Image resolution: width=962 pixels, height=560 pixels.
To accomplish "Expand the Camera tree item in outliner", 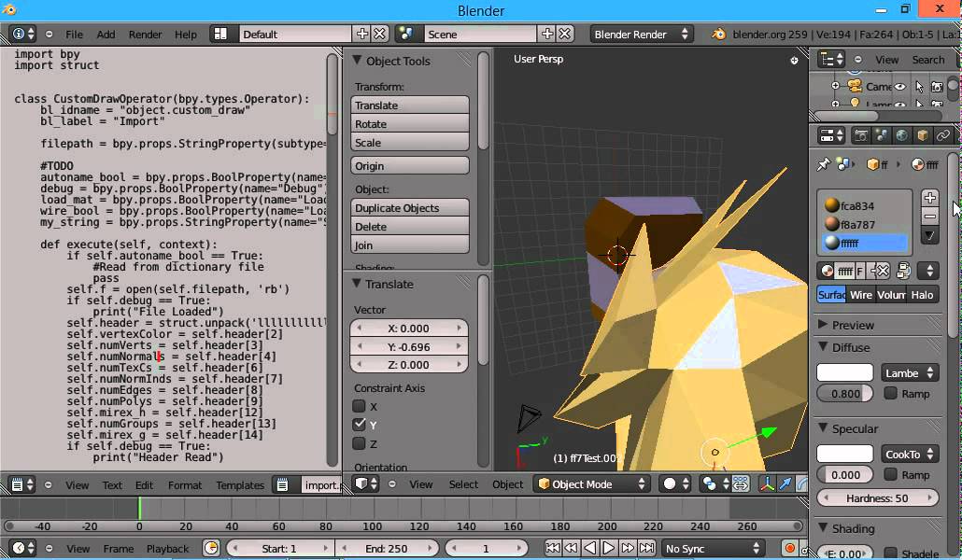I will tap(835, 86).
